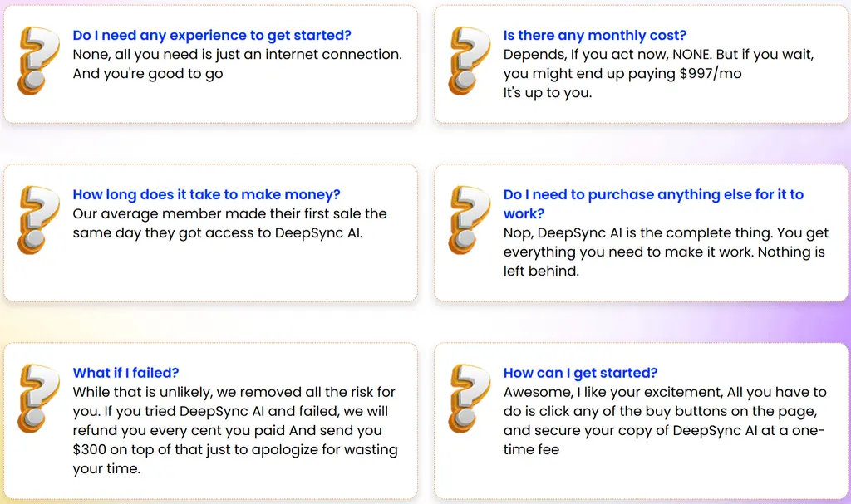Select the question mark icon next to make money question
This screenshot has width=851, height=504.
click(x=38, y=220)
